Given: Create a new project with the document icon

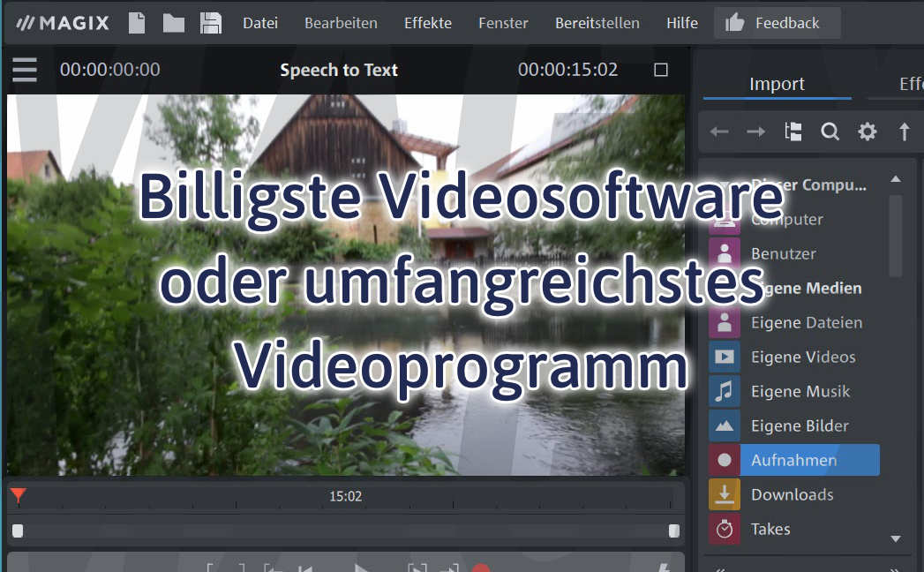Looking at the screenshot, I should point(137,23).
